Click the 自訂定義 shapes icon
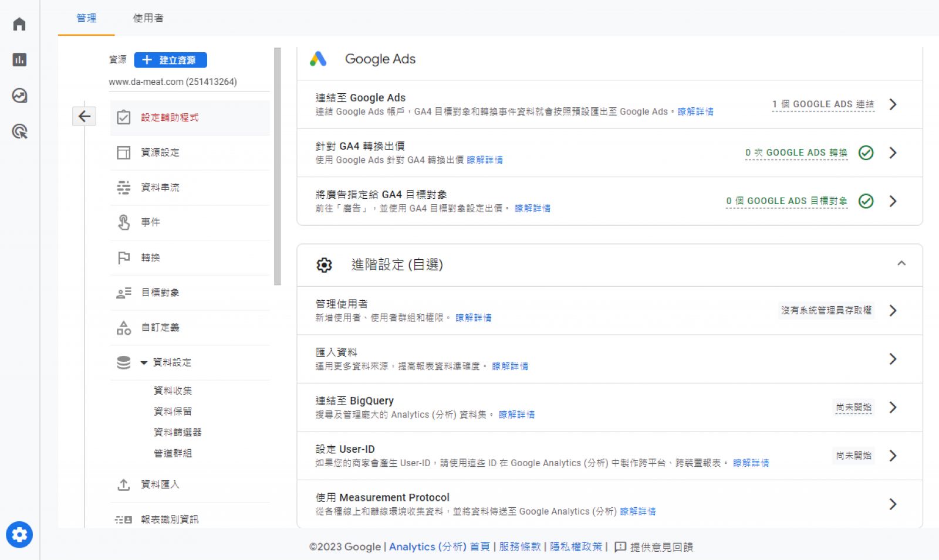939x560 pixels. click(124, 328)
